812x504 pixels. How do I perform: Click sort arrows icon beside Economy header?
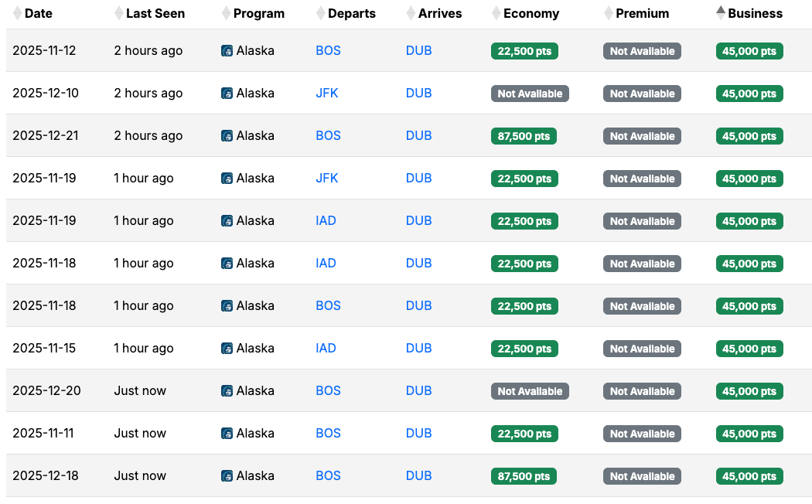tap(496, 13)
